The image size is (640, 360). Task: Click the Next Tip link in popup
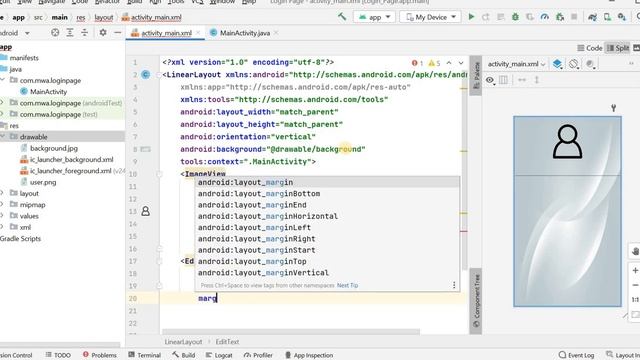click(x=347, y=285)
